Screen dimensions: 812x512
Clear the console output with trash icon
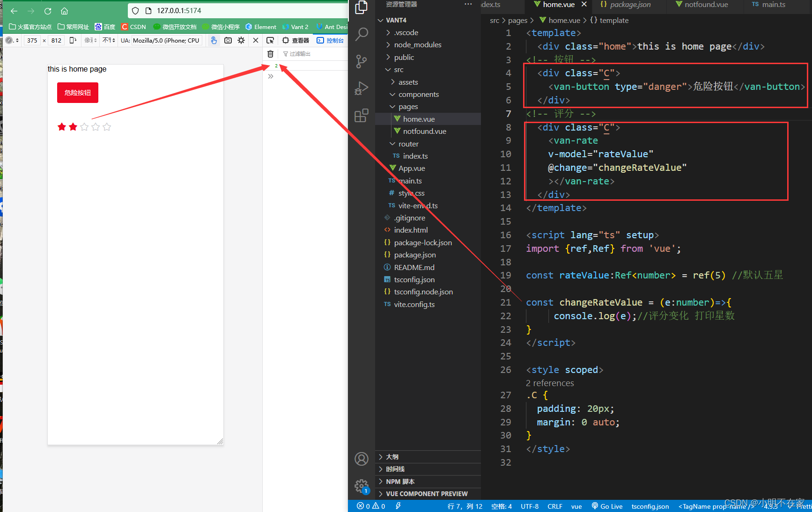pos(270,54)
